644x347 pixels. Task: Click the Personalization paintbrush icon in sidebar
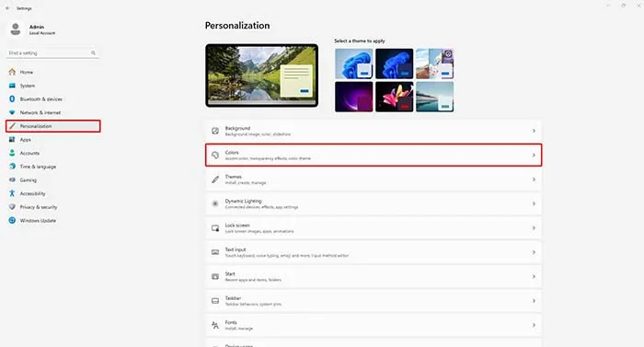[12, 126]
